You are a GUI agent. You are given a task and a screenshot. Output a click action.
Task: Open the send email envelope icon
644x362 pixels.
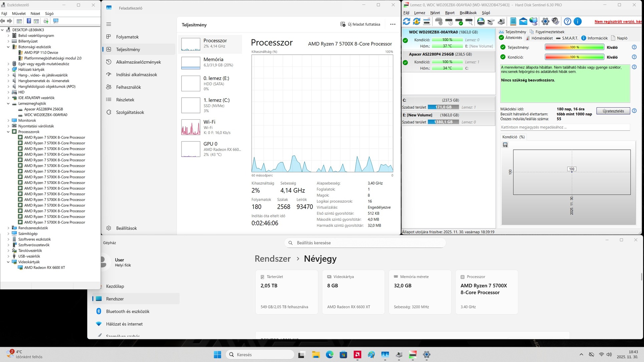523,22
